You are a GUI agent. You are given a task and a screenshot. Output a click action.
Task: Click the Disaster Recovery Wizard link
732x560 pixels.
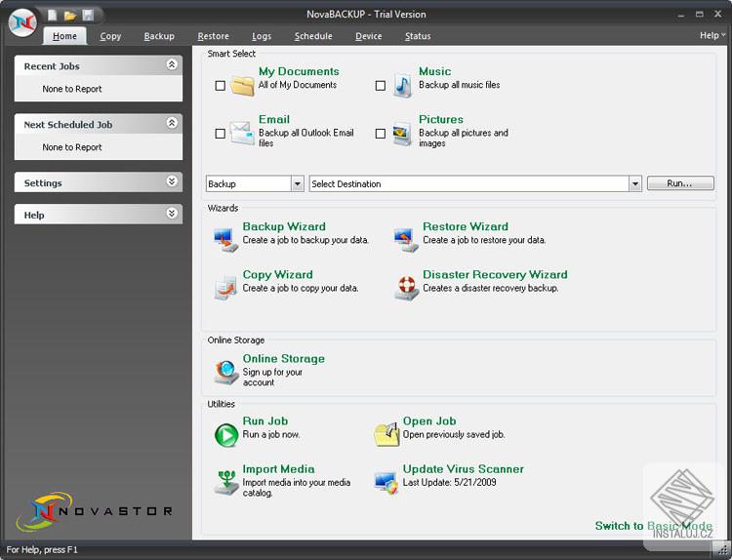click(x=495, y=275)
